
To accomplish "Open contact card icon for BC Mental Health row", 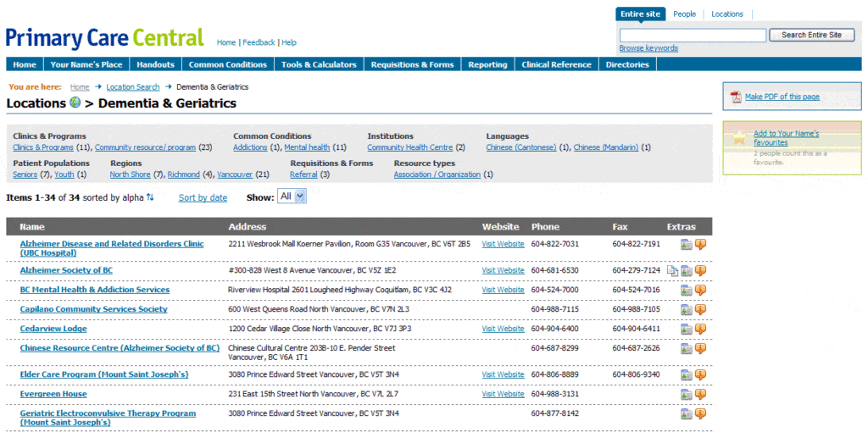I will pos(687,290).
